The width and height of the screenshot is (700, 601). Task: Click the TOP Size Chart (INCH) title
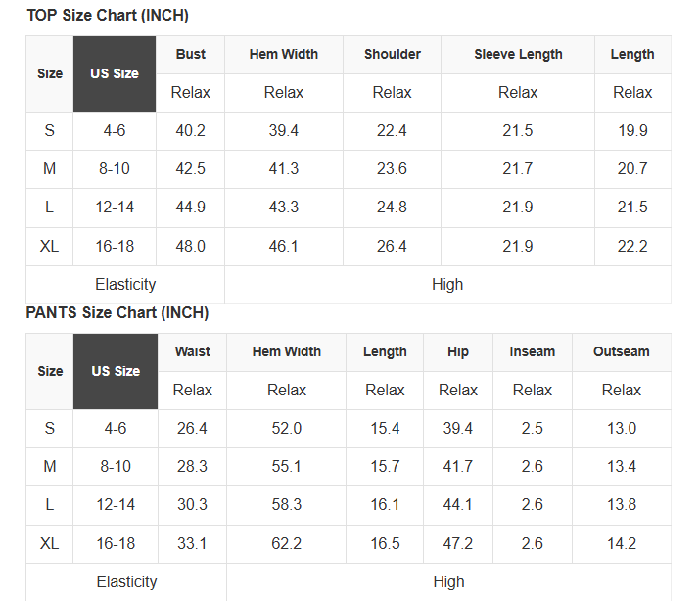click(108, 16)
